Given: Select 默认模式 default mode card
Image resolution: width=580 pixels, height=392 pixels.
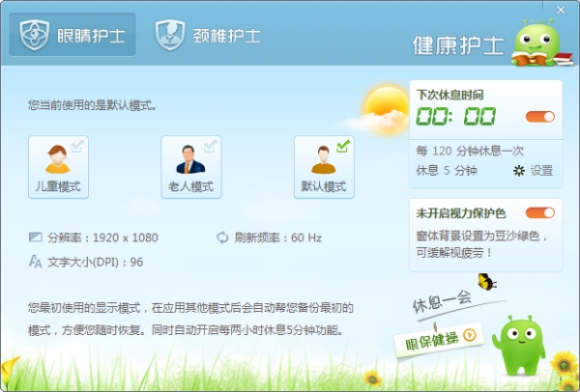Looking at the screenshot, I should [324, 167].
